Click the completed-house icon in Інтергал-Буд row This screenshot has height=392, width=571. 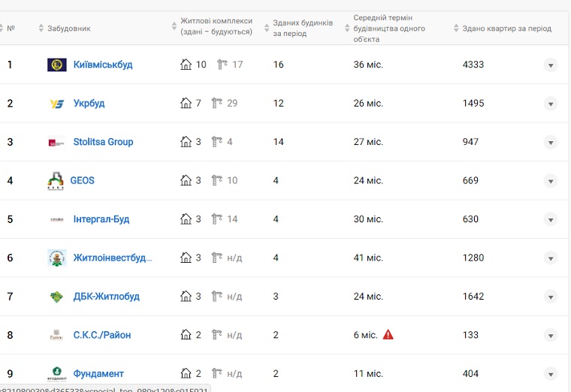click(186, 219)
